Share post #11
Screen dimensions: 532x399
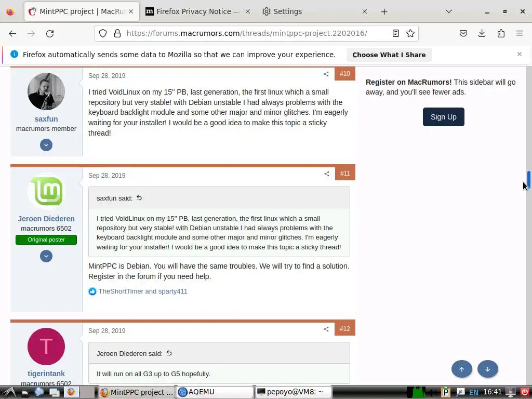pyautogui.click(x=326, y=174)
